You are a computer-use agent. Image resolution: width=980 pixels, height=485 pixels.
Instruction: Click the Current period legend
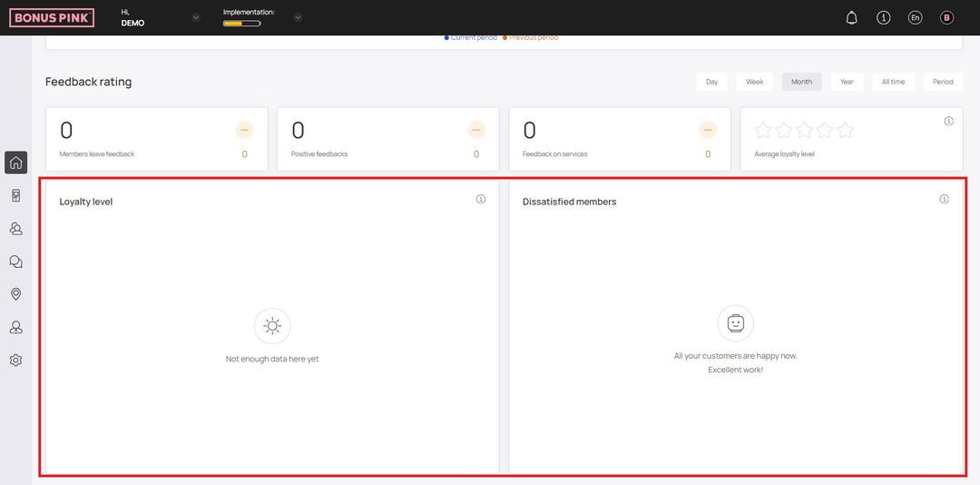(x=471, y=37)
